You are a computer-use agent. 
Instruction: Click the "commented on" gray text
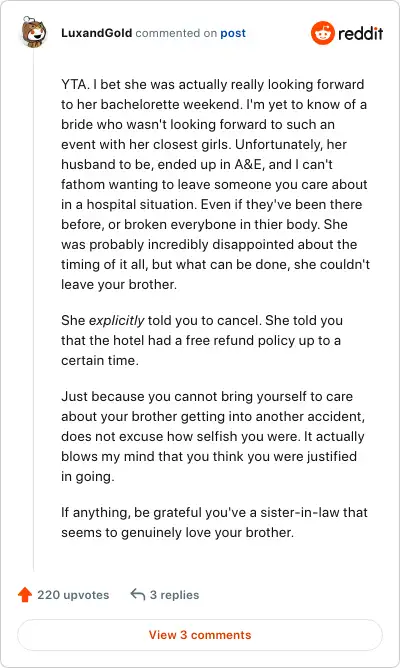[x=176, y=33]
